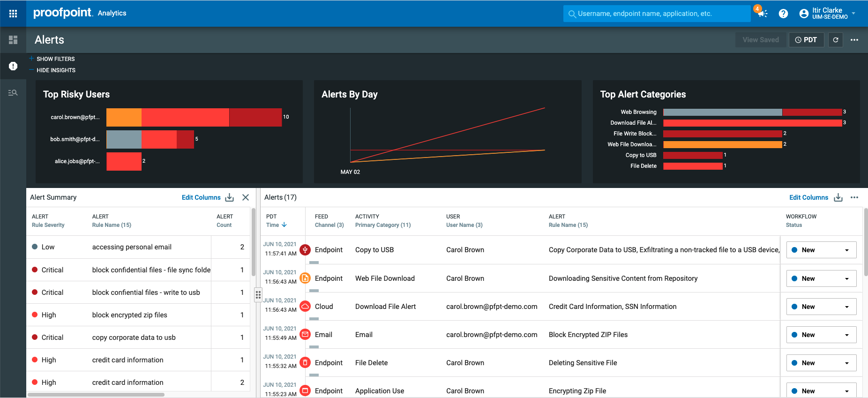Click the File Write Block category bar
Screen dimensions: 868x398
click(723, 134)
